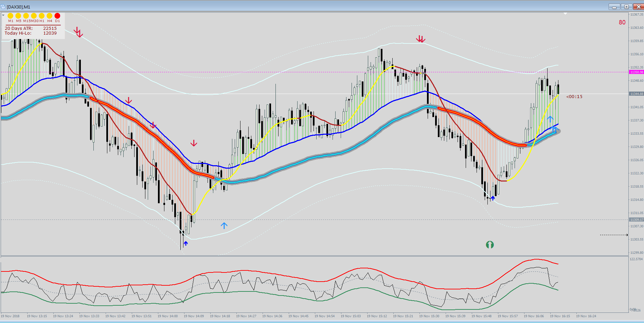The height and width of the screenshot is (323, 644).
Task: Click price scale value 11303.55
Action: click(x=637, y=240)
